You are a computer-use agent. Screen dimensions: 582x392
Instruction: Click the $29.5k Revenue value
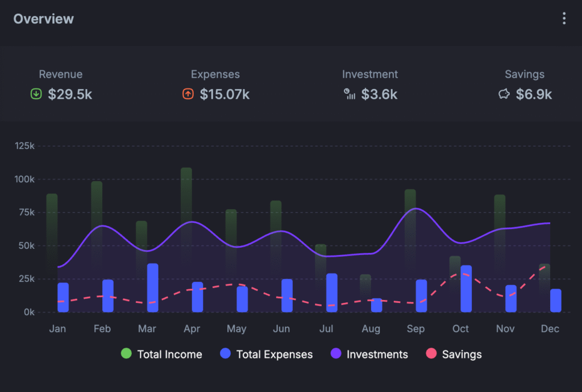(x=70, y=94)
